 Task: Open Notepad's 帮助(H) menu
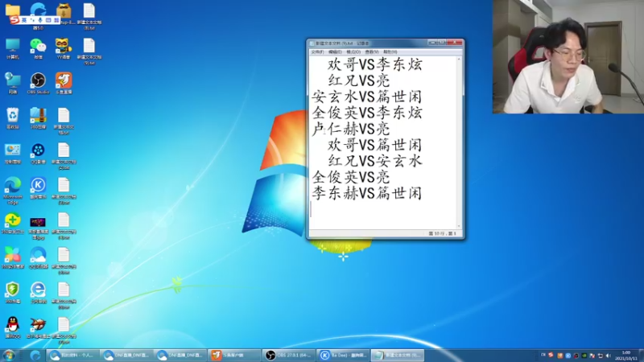[x=390, y=52]
